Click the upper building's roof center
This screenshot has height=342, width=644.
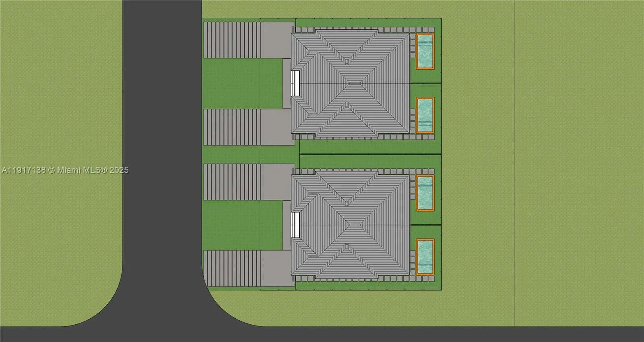click(350, 83)
